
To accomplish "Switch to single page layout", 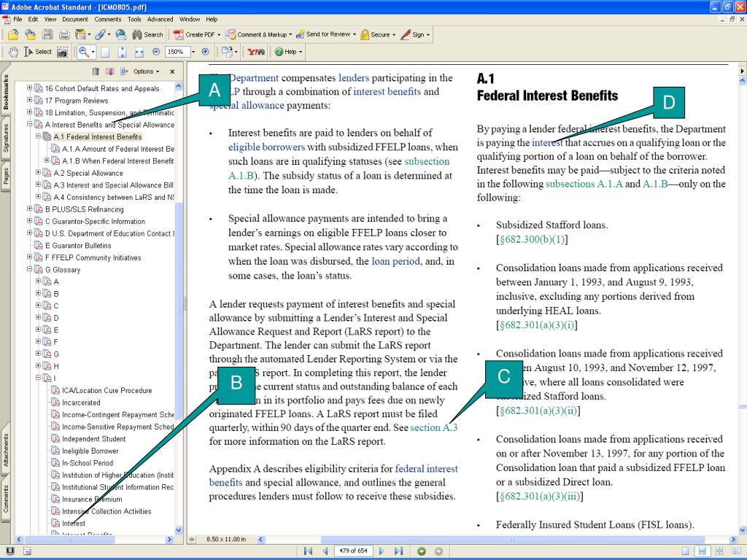I will tap(684, 551).
